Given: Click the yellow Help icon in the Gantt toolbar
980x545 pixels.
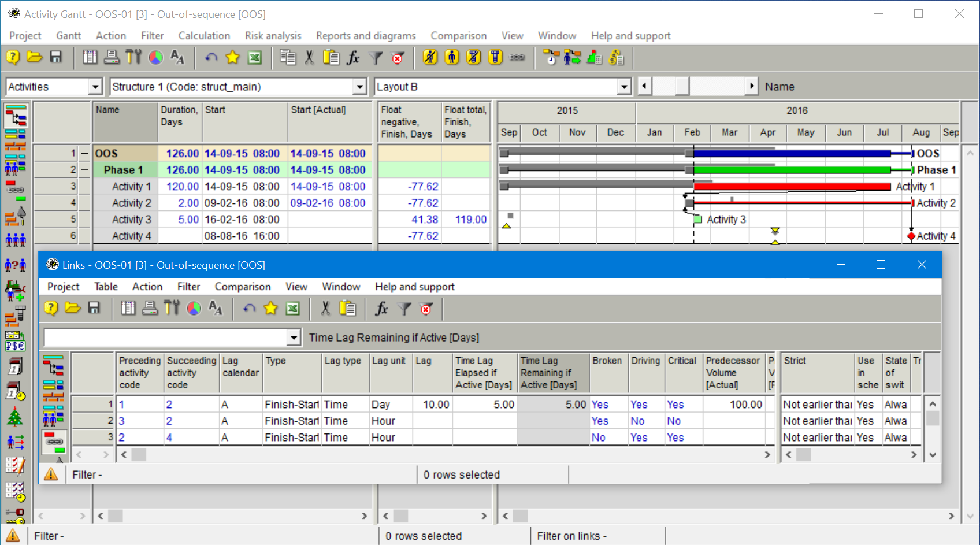Looking at the screenshot, I should point(13,57).
